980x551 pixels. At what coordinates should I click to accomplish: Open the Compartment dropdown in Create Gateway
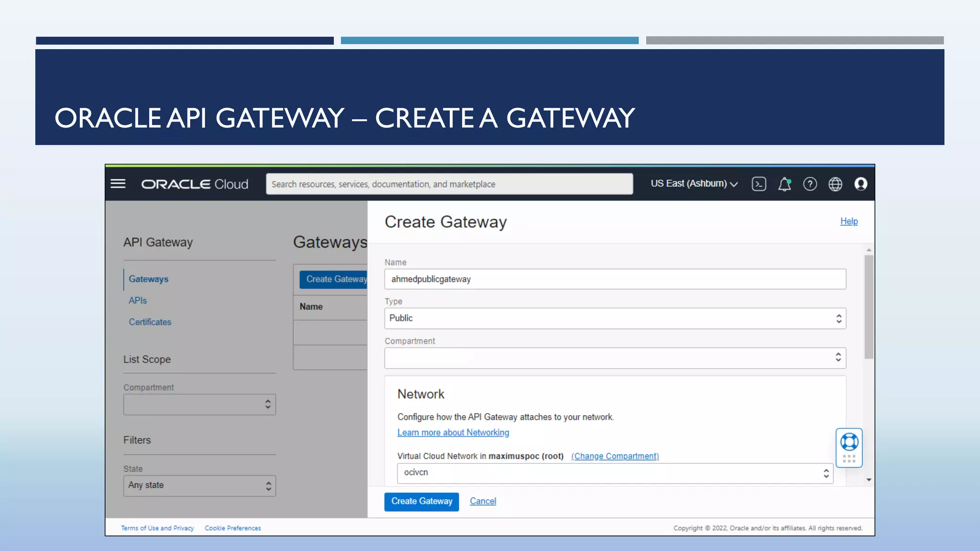click(615, 358)
